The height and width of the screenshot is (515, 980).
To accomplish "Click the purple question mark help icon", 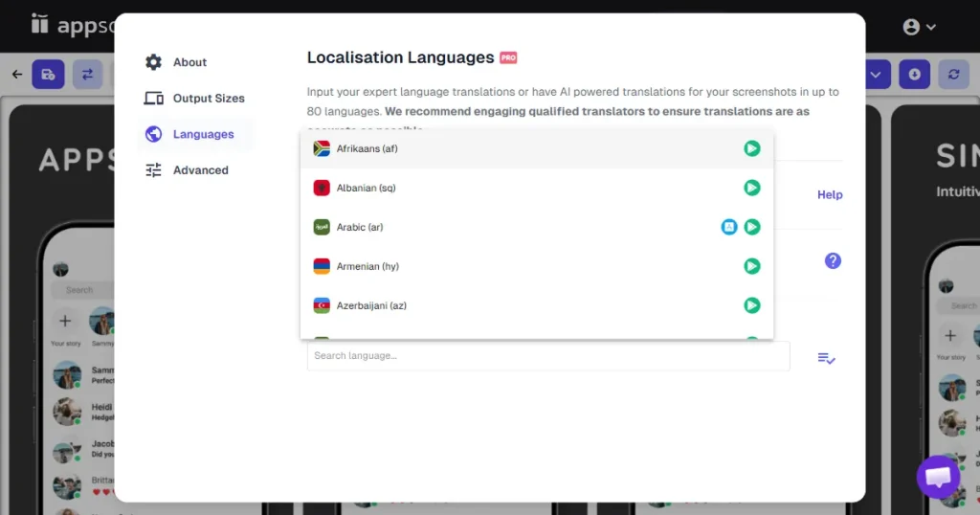I will pos(833,260).
